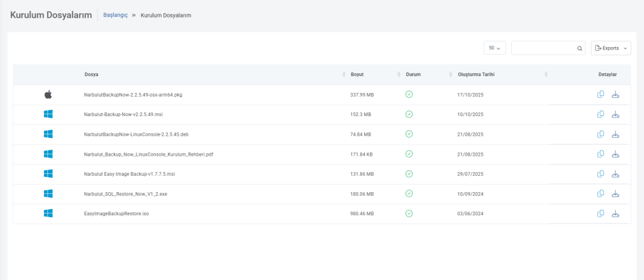Image resolution: width=644 pixels, height=280 pixels.
Task: Download Narbulut Easy Image Backup msi
Action: pyautogui.click(x=616, y=174)
